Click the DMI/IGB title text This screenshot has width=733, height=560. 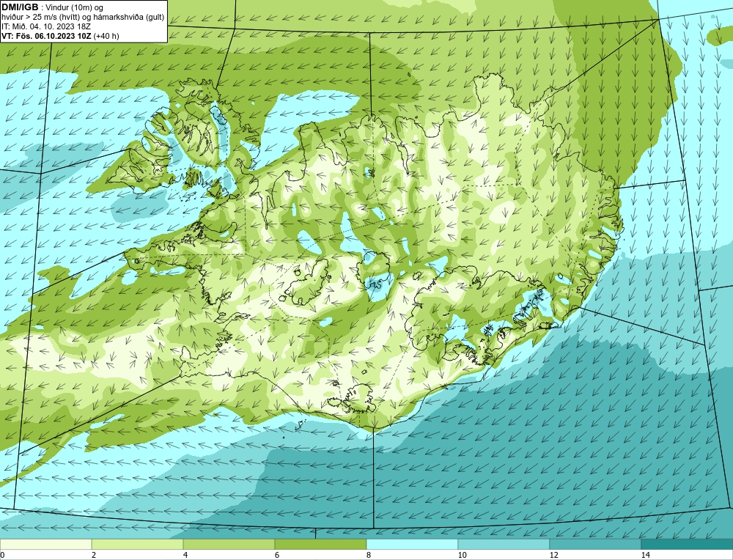click(20, 7)
